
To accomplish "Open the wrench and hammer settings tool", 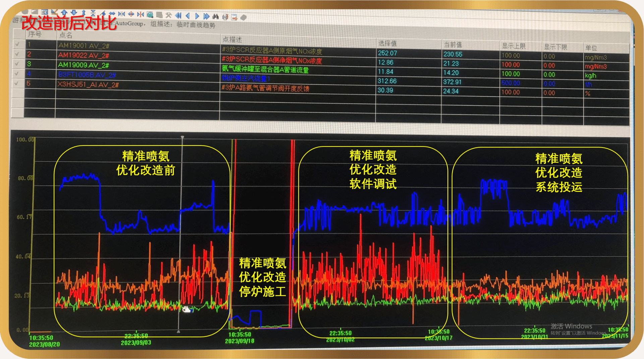I will (x=169, y=15).
